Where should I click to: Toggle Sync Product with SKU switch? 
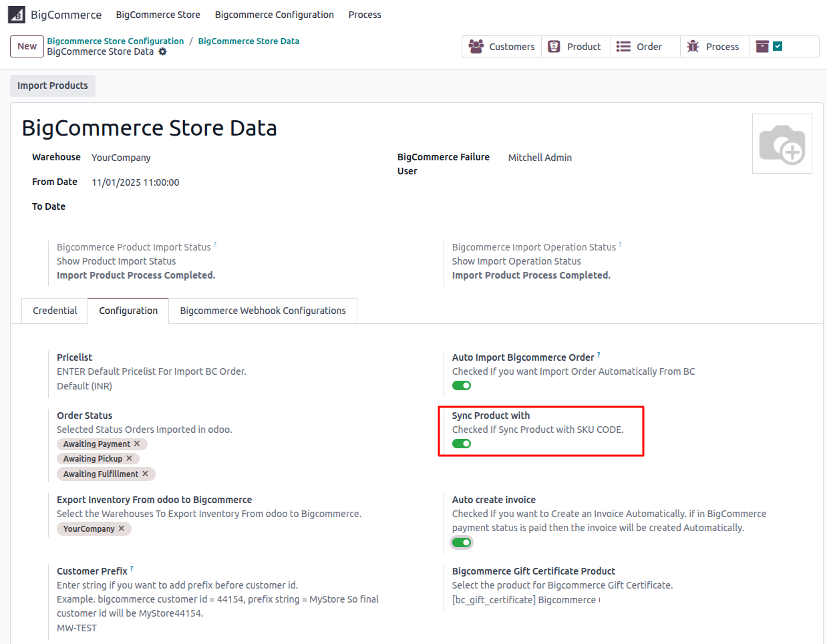(x=462, y=444)
